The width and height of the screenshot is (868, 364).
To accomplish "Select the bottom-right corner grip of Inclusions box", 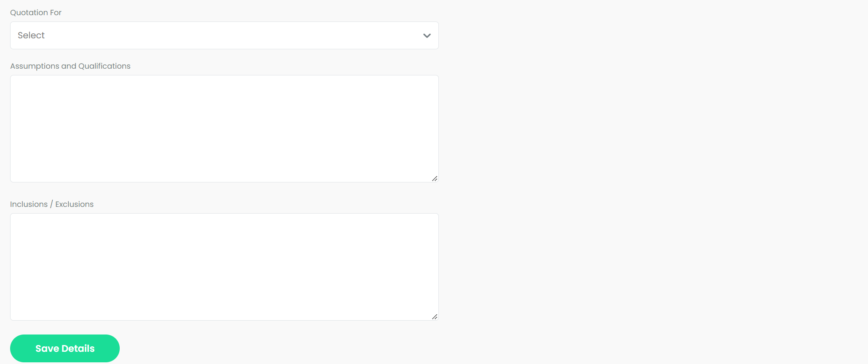I will pos(435,317).
